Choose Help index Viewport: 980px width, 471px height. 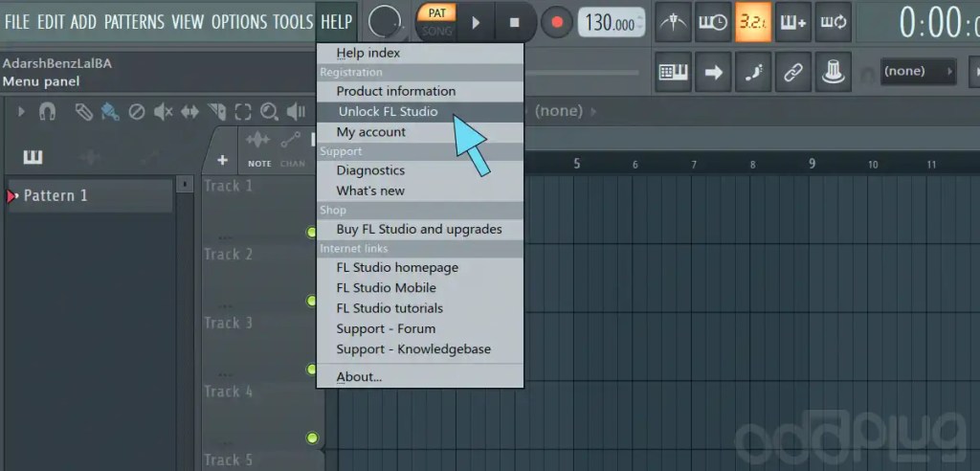(420, 54)
